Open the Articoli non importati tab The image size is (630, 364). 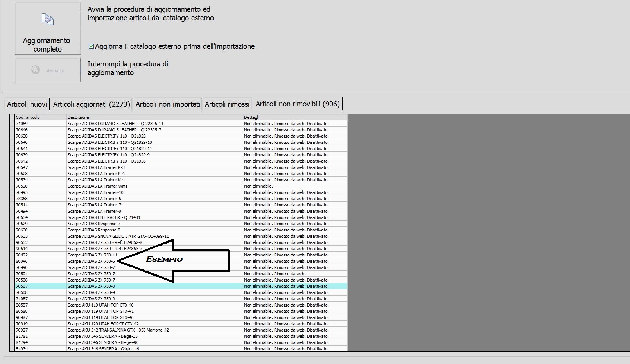pyautogui.click(x=168, y=104)
